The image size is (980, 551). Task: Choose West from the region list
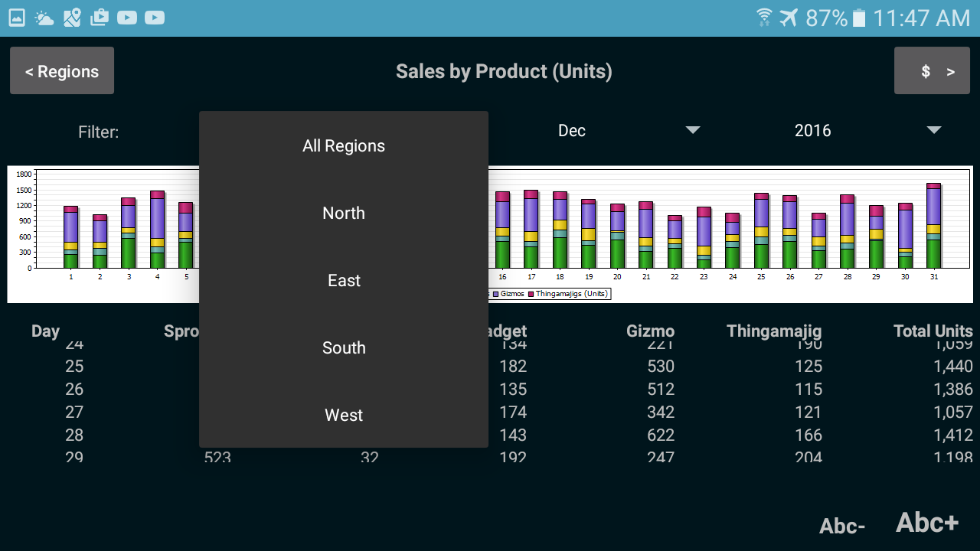pos(344,416)
